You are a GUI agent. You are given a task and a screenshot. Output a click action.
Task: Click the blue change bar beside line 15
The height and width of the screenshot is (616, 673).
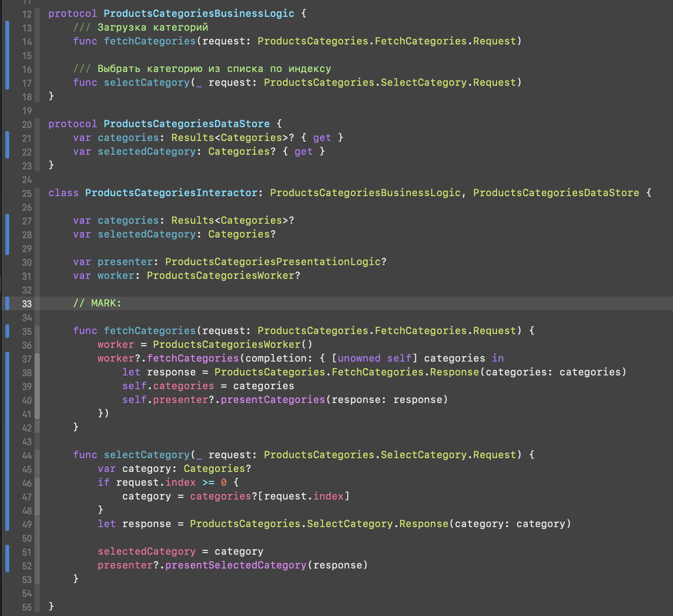[x=7, y=55]
